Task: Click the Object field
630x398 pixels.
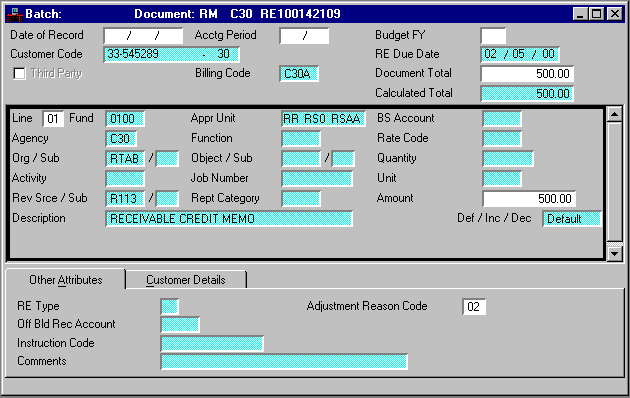Action: tap(301, 159)
